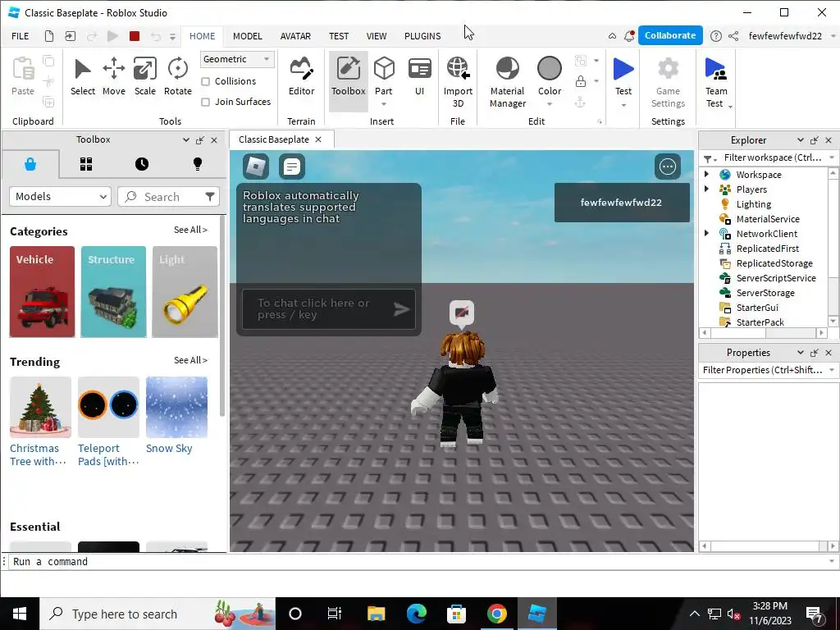Pick the Rotate tool

[177, 76]
